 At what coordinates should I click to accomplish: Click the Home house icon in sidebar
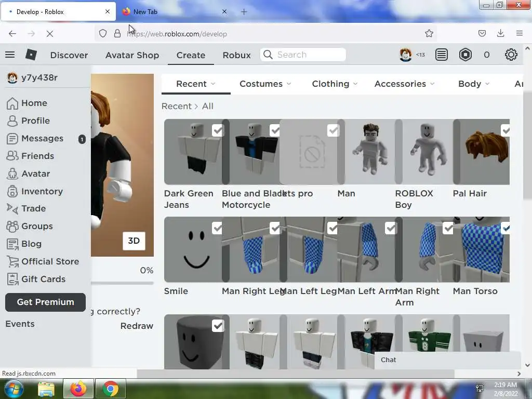click(x=12, y=103)
